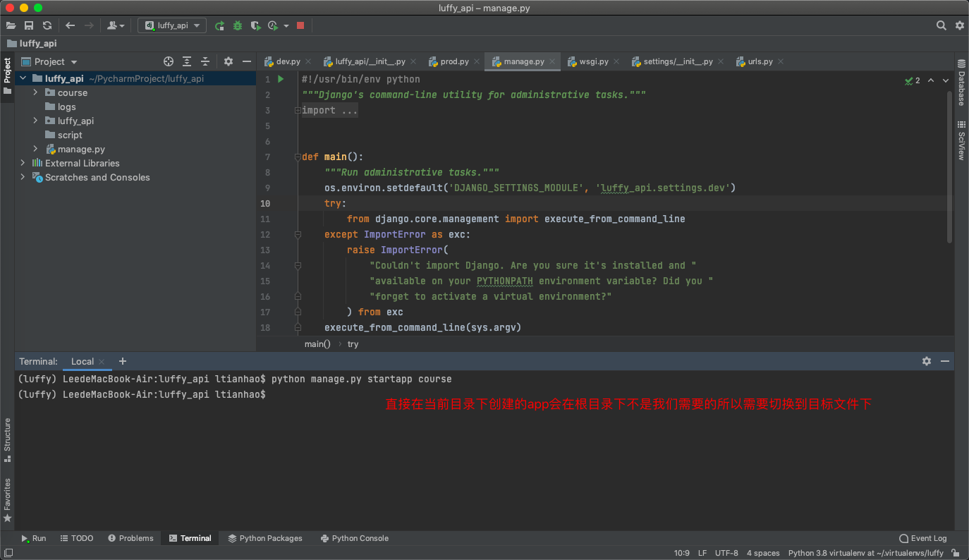969x560 pixels.
Task: Toggle the Structure tool window sidebar button
Action: [7, 439]
